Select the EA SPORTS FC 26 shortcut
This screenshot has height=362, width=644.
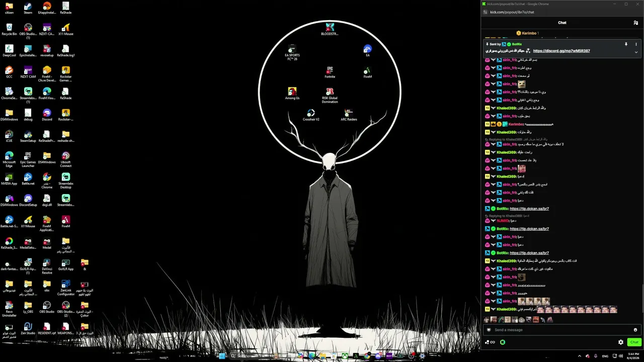point(292,52)
